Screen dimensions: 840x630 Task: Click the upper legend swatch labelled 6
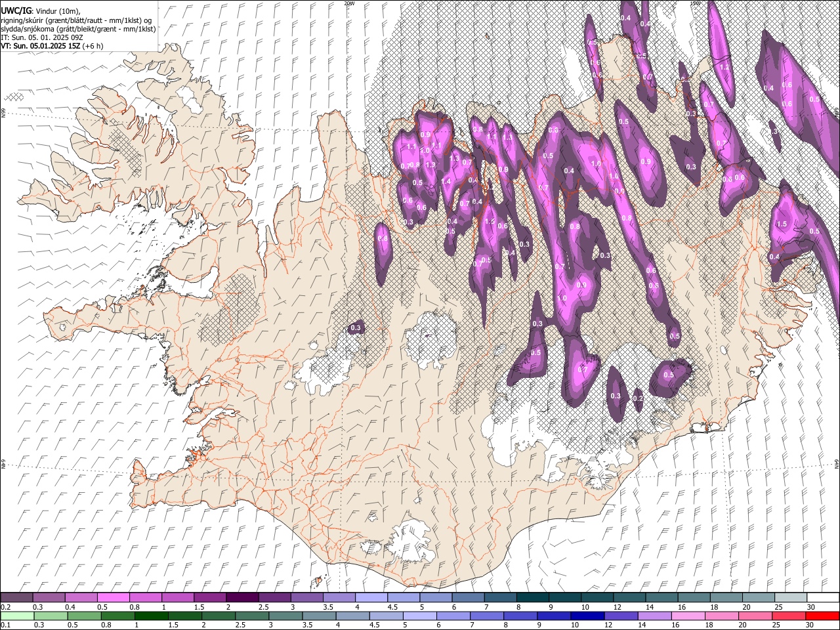click(468, 597)
